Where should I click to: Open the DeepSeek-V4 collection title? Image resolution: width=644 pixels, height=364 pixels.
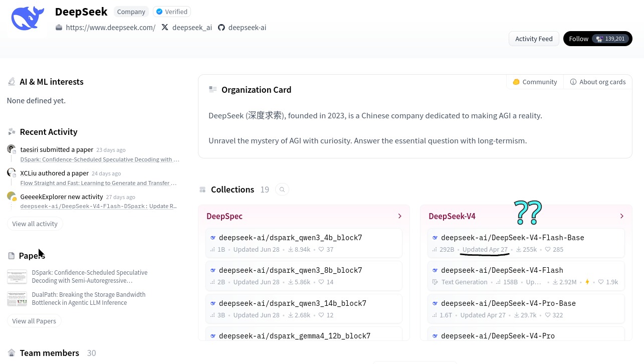tap(452, 216)
